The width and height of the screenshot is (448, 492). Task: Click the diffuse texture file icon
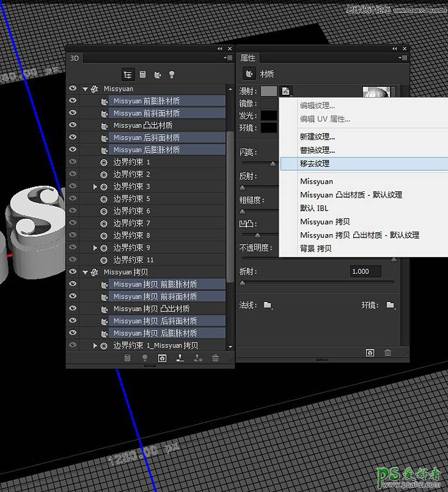286,91
